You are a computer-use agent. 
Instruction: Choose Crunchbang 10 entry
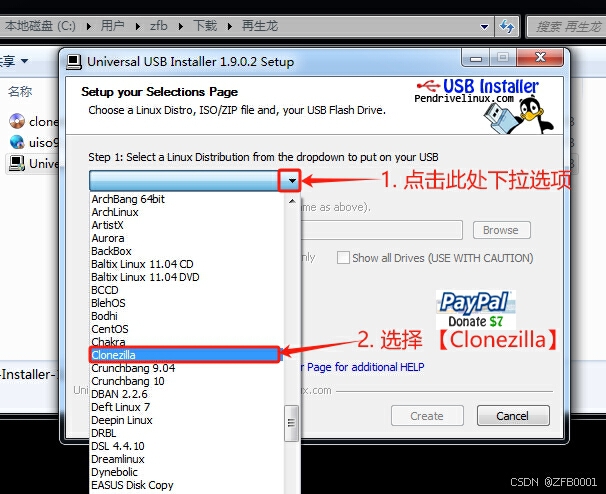click(x=128, y=381)
